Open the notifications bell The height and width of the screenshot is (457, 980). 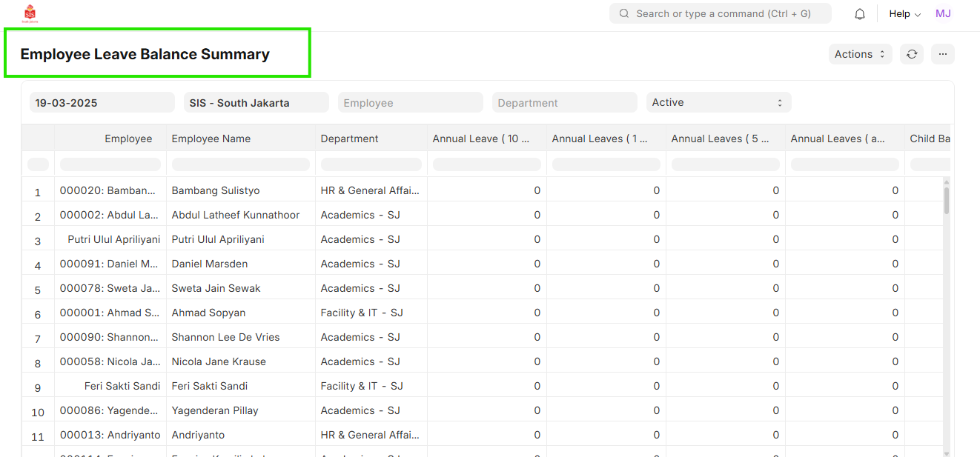[x=860, y=14]
